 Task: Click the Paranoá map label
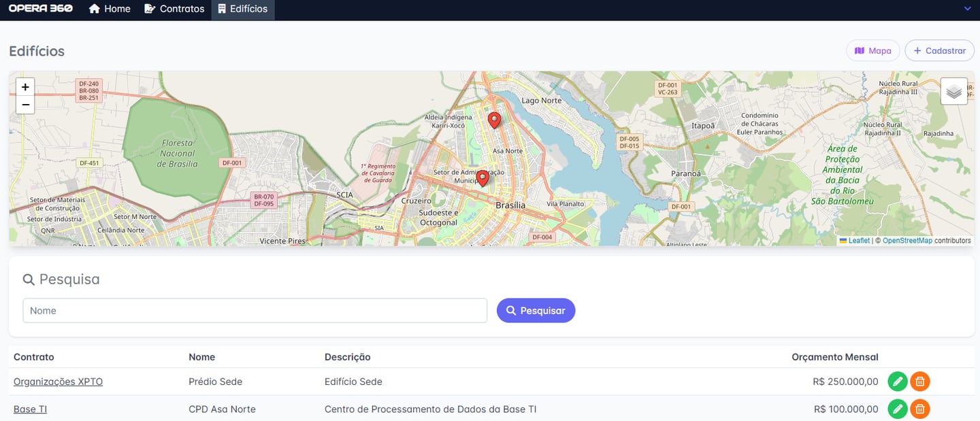[685, 173]
